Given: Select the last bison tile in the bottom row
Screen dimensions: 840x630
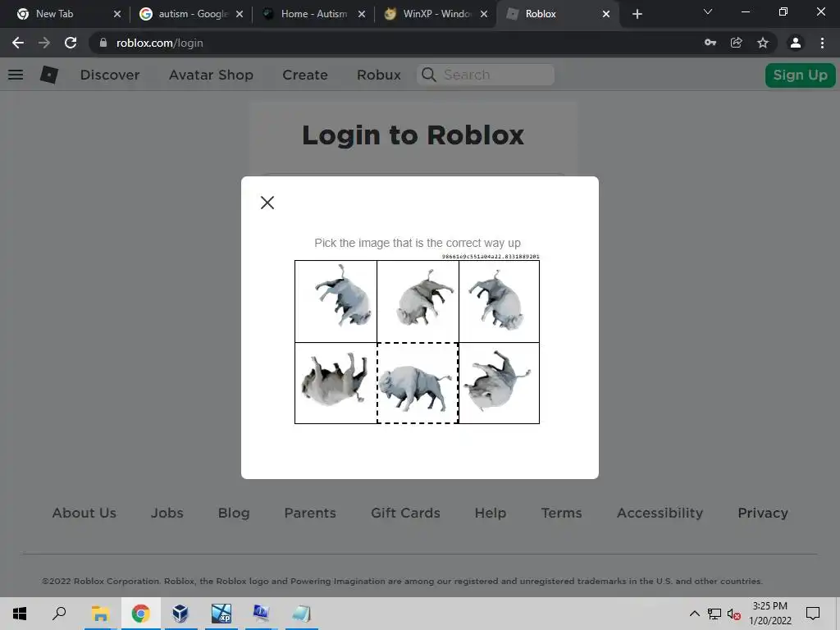Looking at the screenshot, I should [x=500, y=383].
